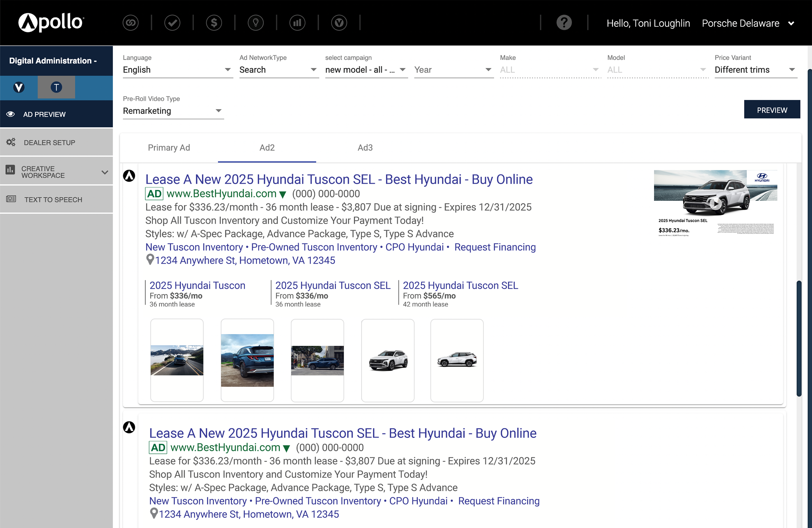Image resolution: width=812 pixels, height=528 pixels.
Task: Click the gears icon beside Dealer Setup
Action: [x=11, y=142]
